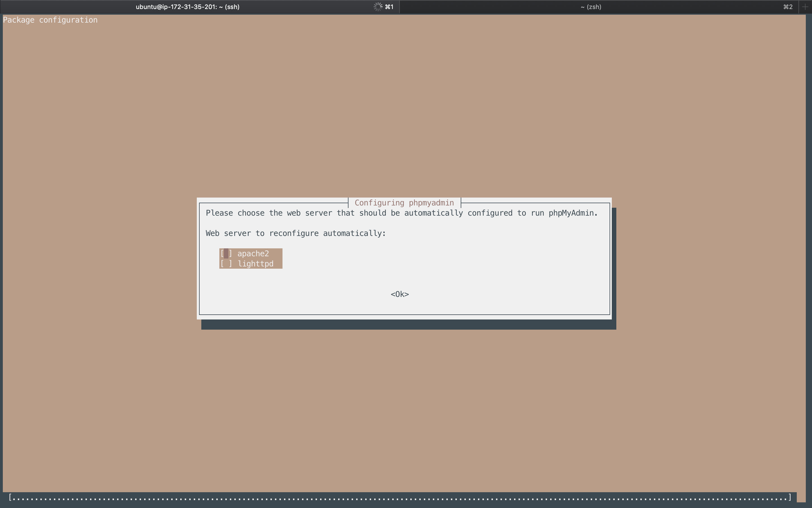Viewport: 812px width, 508px height.
Task: Click the 'Web server to reconfigure automatically' label
Action: pos(295,233)
